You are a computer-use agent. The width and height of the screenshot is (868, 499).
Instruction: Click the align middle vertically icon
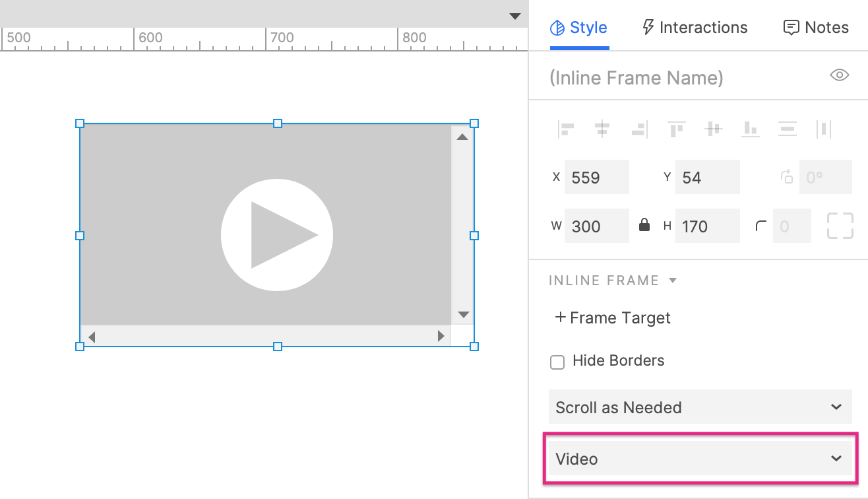[x=713, y=129]
